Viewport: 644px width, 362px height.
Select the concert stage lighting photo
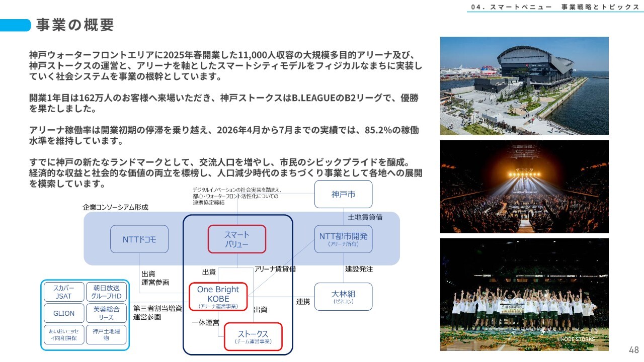pyautogui.click(x=524, y=187)
